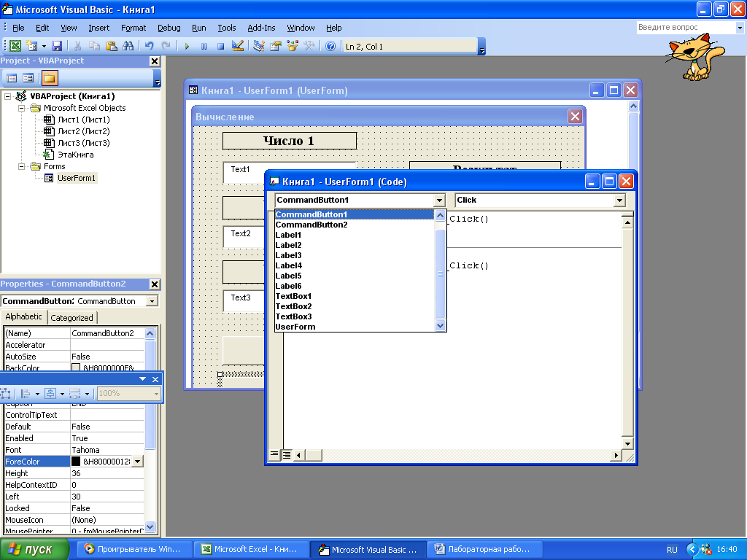Save the project with the floppy icon

[x=57, y=46]
